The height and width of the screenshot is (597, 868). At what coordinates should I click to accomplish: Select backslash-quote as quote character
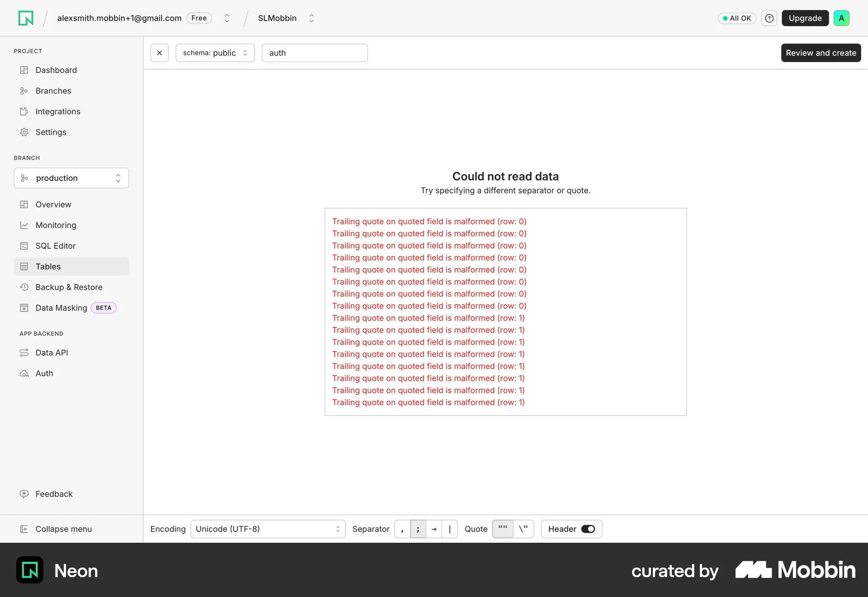point(524,529)
